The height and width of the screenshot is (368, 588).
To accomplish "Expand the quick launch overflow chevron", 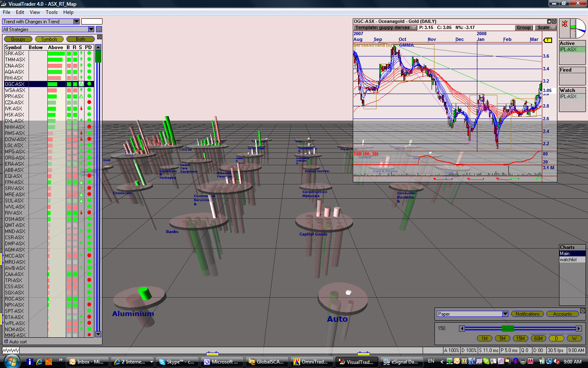I will click(x=60, y=360).
